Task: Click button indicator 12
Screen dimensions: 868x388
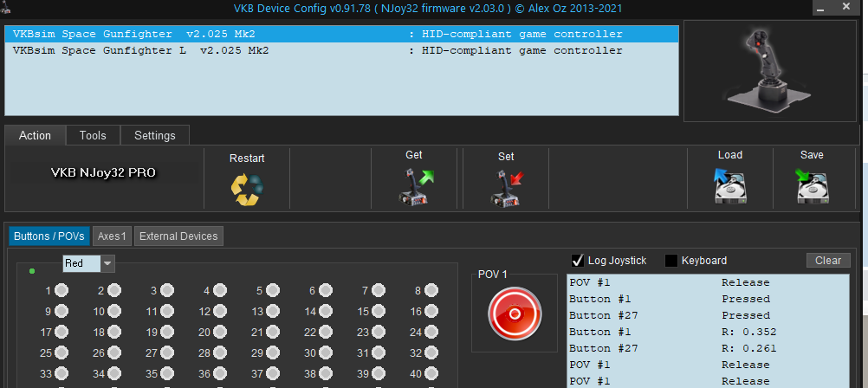Action: point(220,311)
